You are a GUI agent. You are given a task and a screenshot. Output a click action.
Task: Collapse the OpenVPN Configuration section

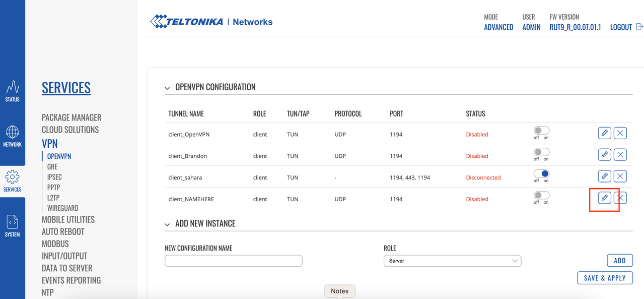[x=167, y=88]
